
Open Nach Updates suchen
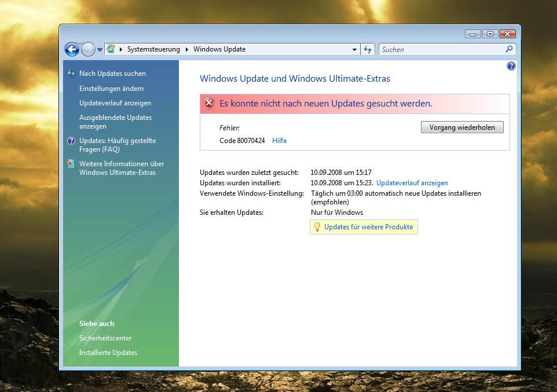(x=112, y=74)
